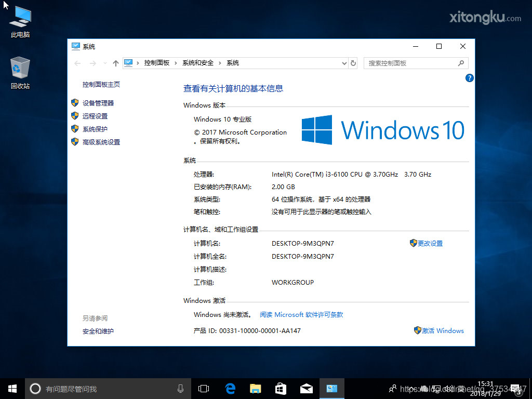The width and height of the screenshot is (532, 399).
Task: Click the search magnifier icon
Action: pyautogui.click(x=461, y=63)
